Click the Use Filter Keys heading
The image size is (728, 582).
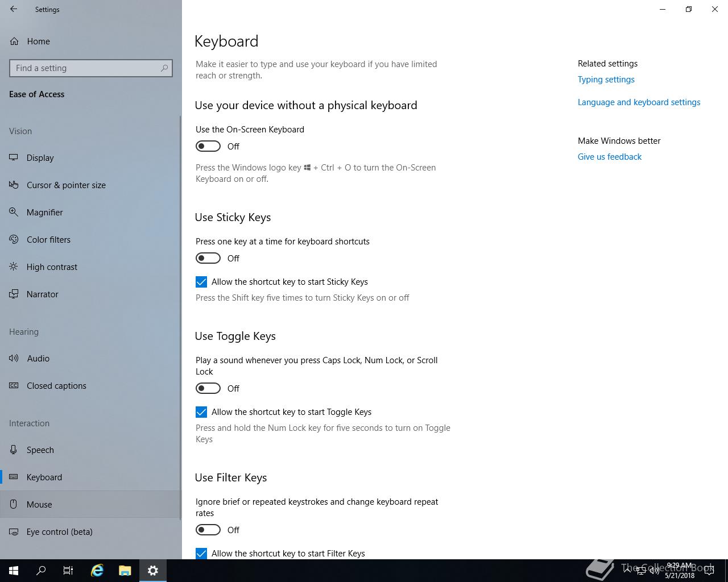coord(231,477)
